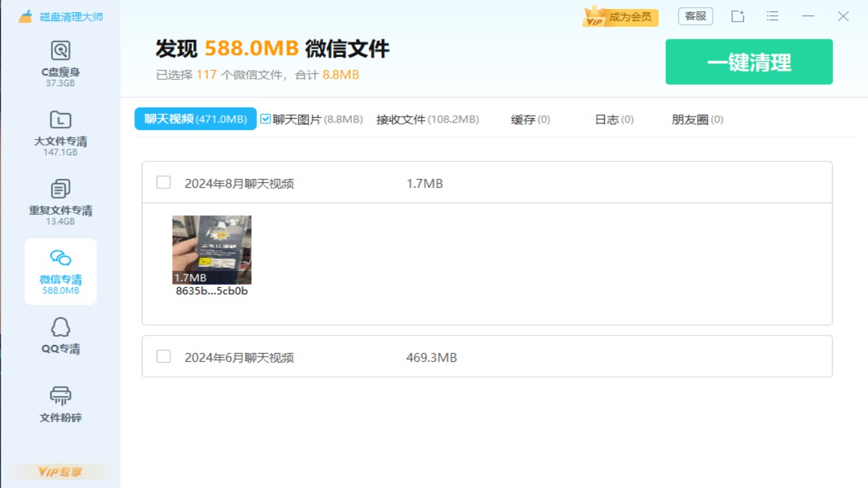Click the file name 8635b...5cb0b
Screen dimensions: 868x488
212,291
